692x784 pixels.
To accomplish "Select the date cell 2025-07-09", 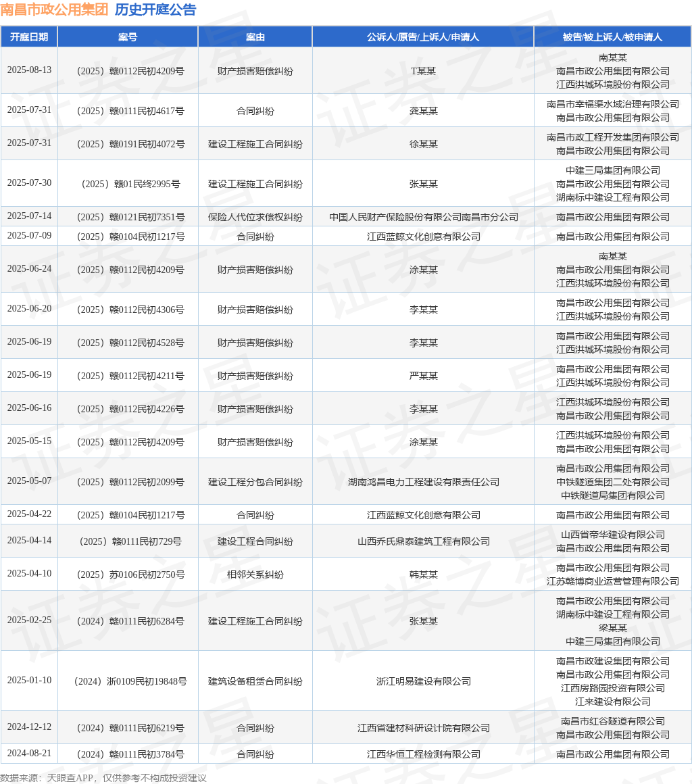I will (x=30, y=235).
